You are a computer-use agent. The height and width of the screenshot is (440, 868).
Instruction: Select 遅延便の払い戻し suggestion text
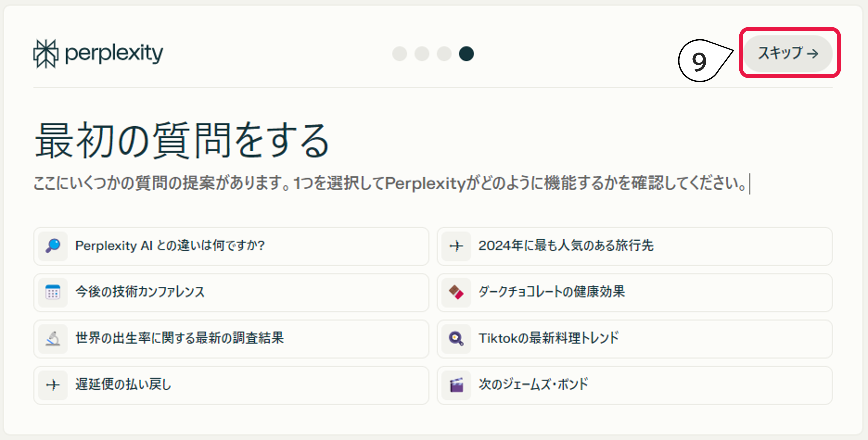coord(123,384)
